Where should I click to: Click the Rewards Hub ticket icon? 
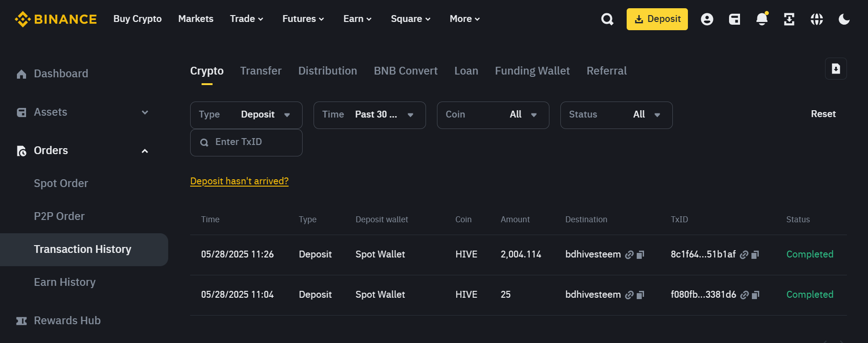21,321
